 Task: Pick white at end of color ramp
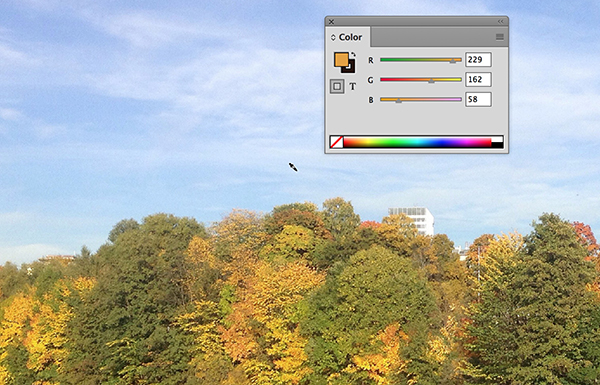pyautogui.click(x=497, y=139)
